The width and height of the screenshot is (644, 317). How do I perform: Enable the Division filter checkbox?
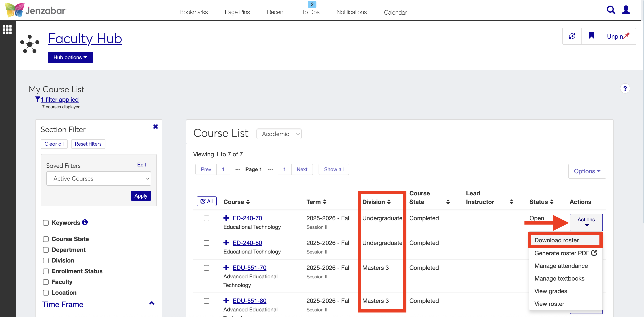coord(46,260)
